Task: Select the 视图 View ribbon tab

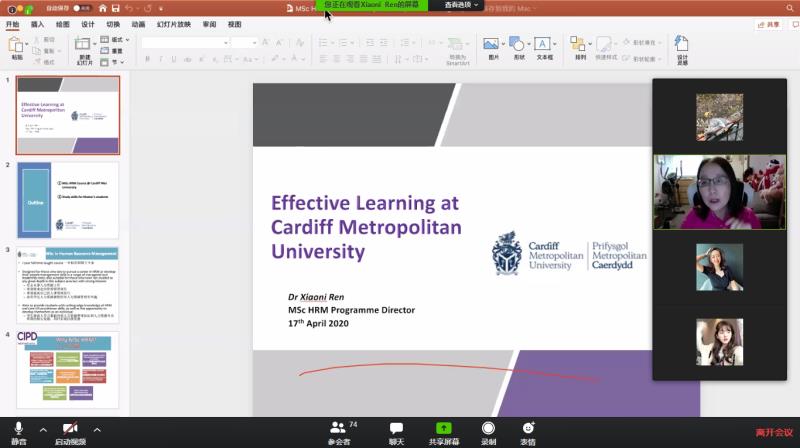Action: [234, 24]
